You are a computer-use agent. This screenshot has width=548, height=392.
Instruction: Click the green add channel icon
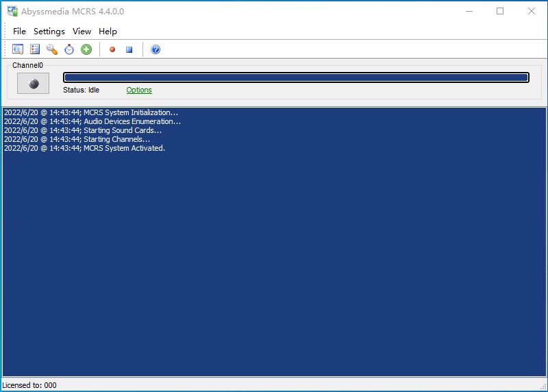(86, 49)
